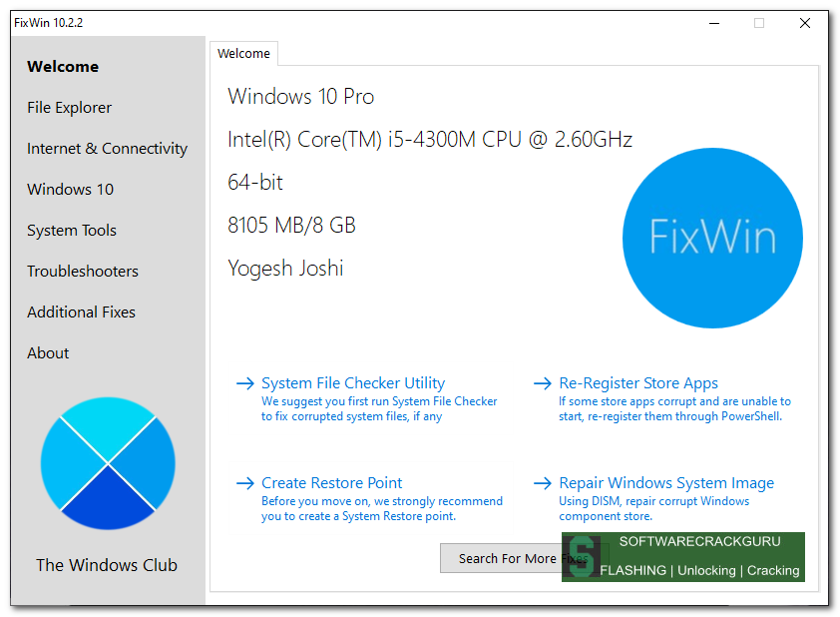This screenshot has height=617, width=840.
Task: Click the arrow icon beside System File Checker Utility
Action: point(245,383)
